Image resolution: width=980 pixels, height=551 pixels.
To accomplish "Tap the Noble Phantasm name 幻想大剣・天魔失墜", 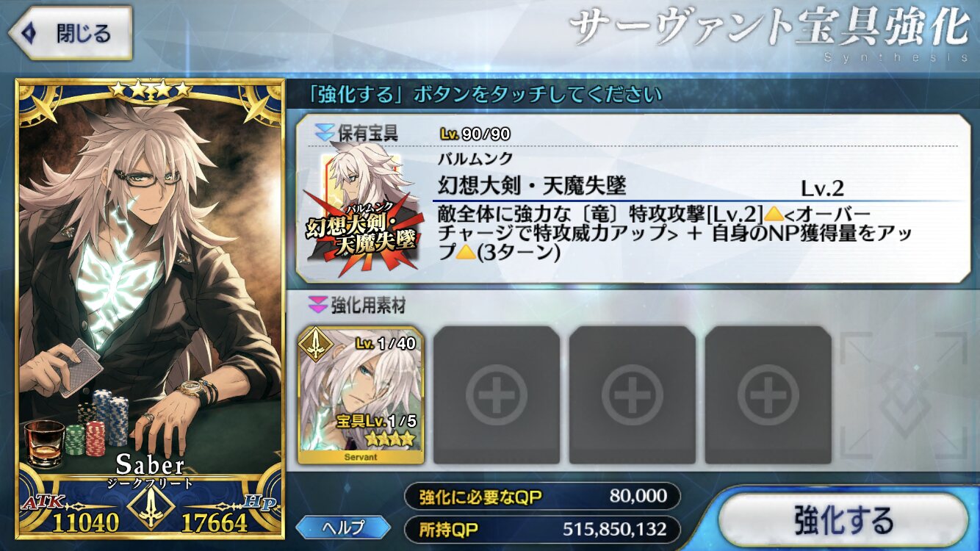I will 532,185.
